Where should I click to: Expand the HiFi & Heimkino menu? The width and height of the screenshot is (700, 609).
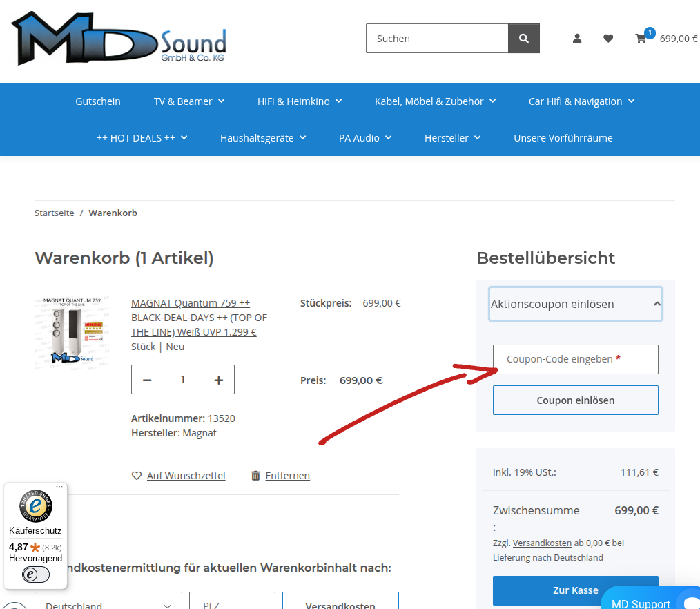300,101
